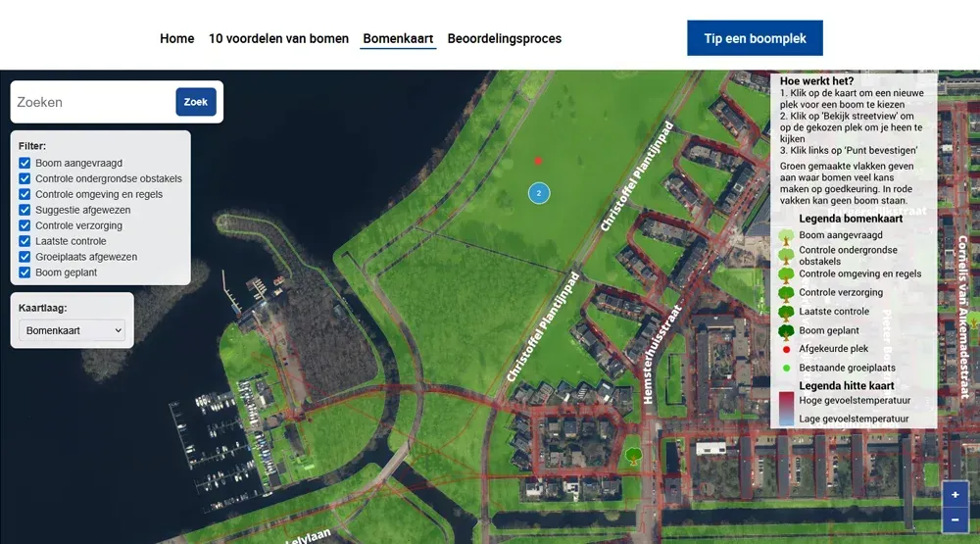
Task: Click Boom geplant legend tree icon
Action: point(786,331)
